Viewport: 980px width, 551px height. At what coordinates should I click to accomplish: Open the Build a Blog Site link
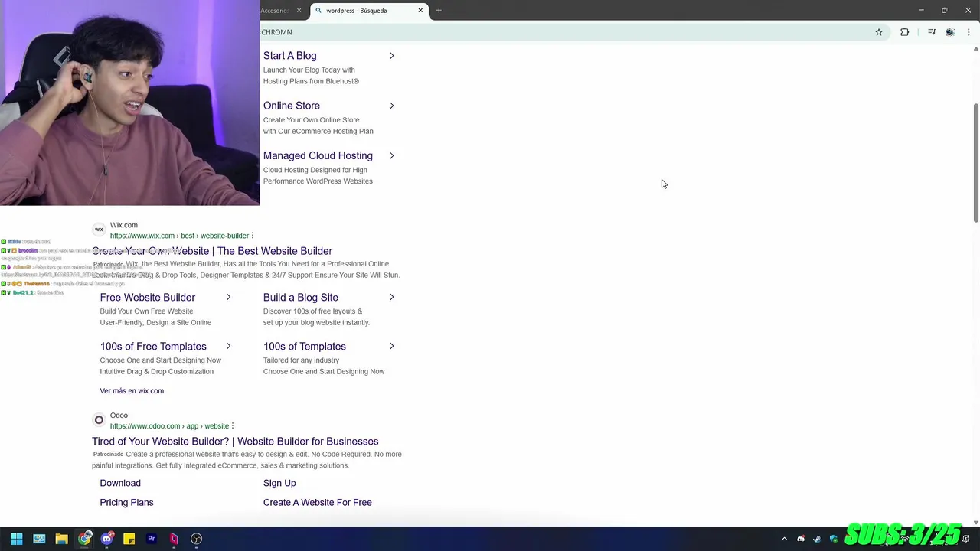click(301, 298)
